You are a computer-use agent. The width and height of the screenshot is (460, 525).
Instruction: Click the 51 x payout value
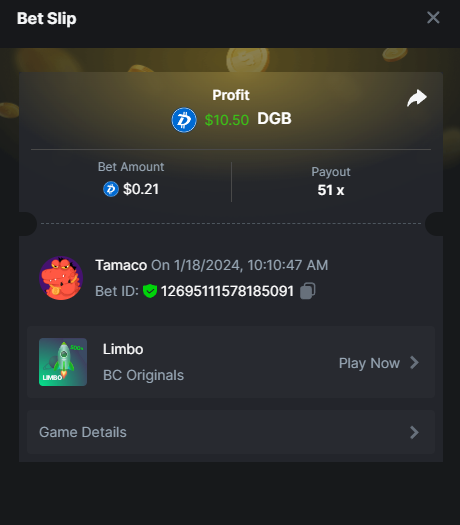(331, 190)
